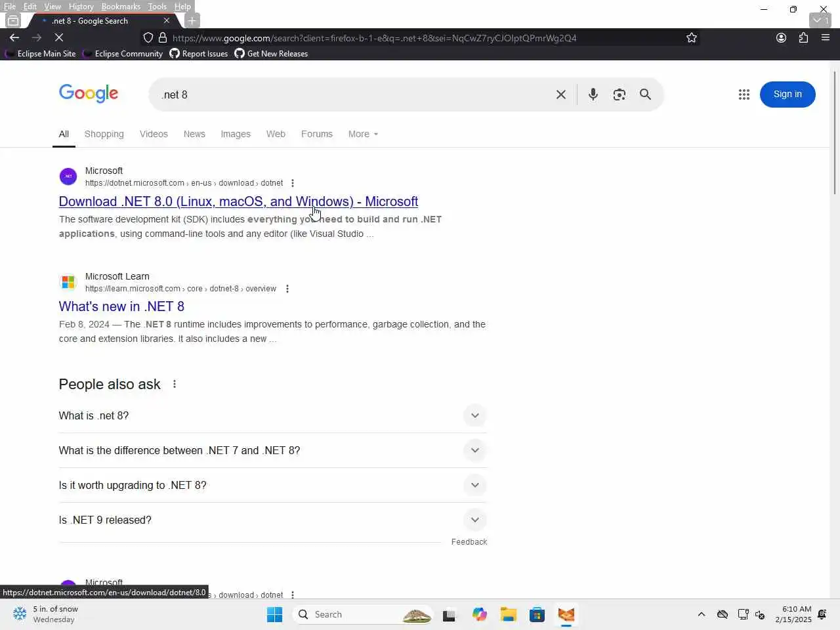This screenshot has width=840, height=630.
Task: Open Google apps grid
Action: pos(744,94)
